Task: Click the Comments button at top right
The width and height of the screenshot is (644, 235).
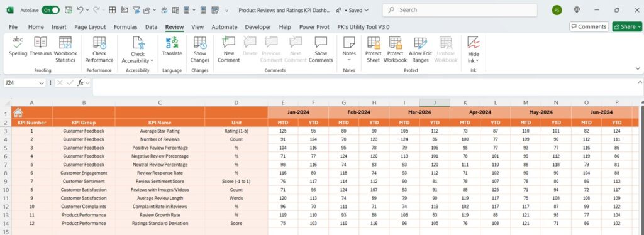Action: [589, 26]
